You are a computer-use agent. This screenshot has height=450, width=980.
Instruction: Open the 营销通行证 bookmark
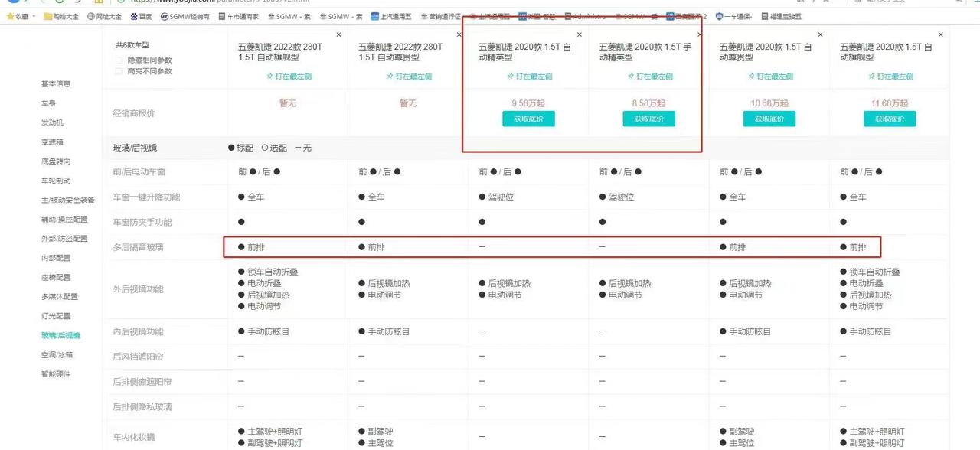click(442, 16)
